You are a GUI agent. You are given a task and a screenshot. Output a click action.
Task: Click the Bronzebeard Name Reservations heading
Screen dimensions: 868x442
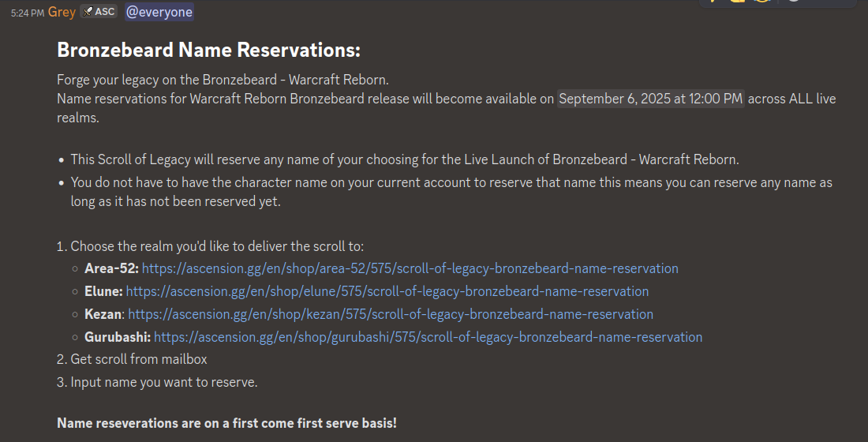[208, 50]
